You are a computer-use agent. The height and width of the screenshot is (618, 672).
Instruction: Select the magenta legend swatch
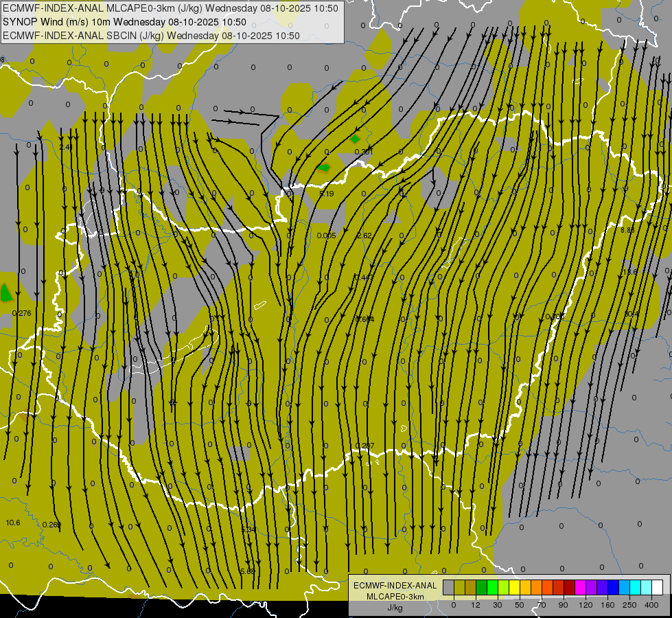tap(580, 587)
